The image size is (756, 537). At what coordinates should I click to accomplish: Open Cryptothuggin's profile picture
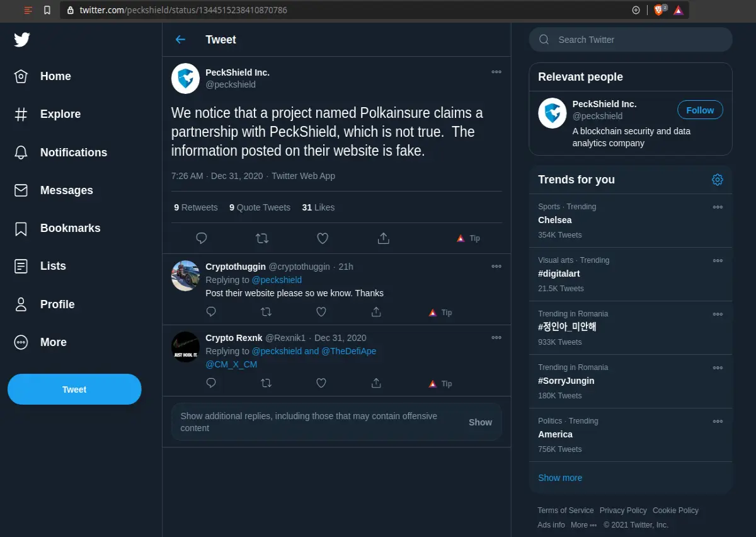pyautogui.click(x=186, y=275)
